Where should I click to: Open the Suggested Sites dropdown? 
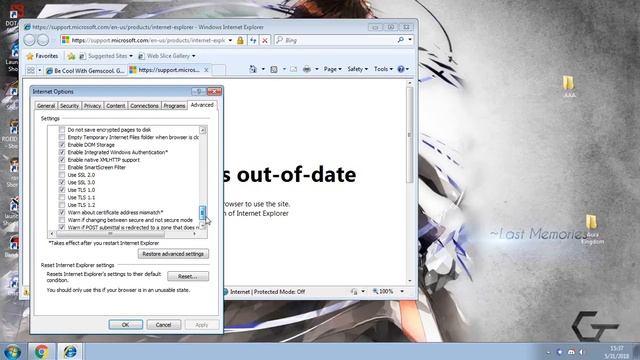click(x=131, y=56)
